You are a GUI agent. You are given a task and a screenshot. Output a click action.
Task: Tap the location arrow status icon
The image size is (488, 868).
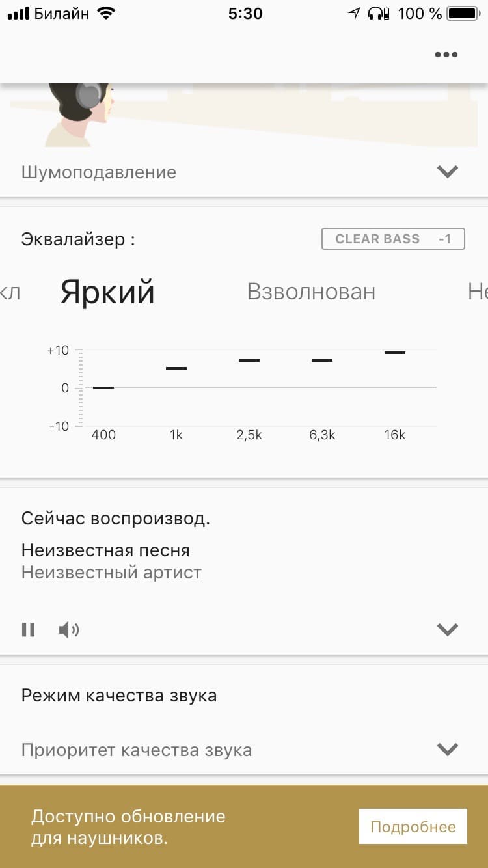pos(354,13)
